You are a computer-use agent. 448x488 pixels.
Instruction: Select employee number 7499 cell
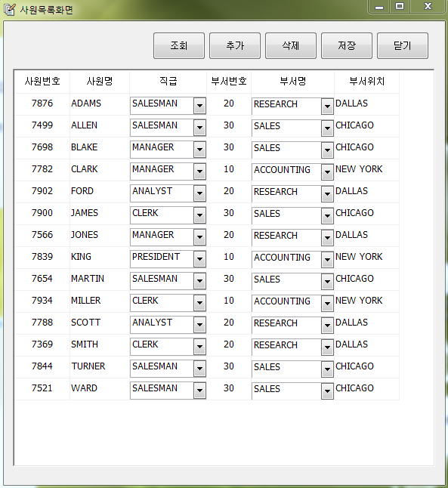coord(42,125)
